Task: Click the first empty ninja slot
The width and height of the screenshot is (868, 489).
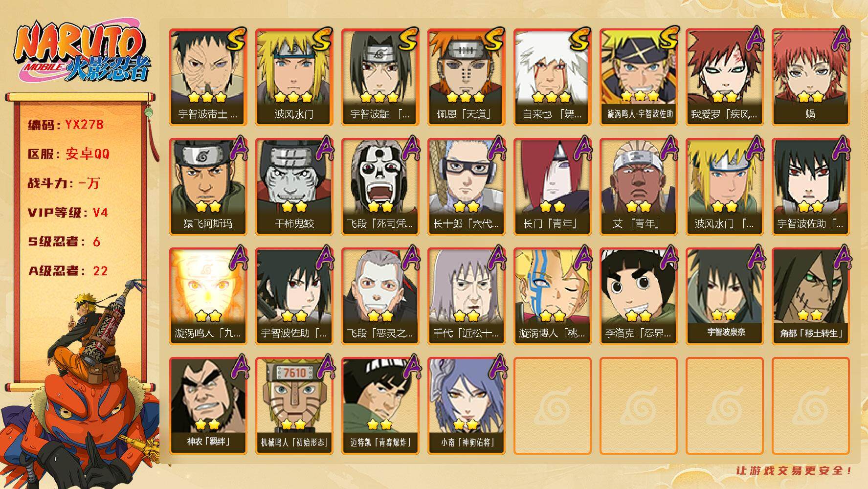Action: [x=552, y=405]
